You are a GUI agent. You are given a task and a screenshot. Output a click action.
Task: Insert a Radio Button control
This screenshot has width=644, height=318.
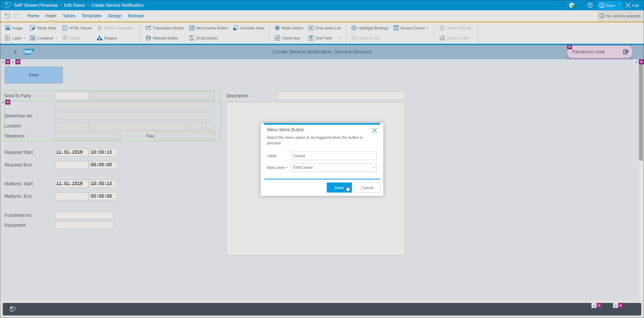[289, 28]
